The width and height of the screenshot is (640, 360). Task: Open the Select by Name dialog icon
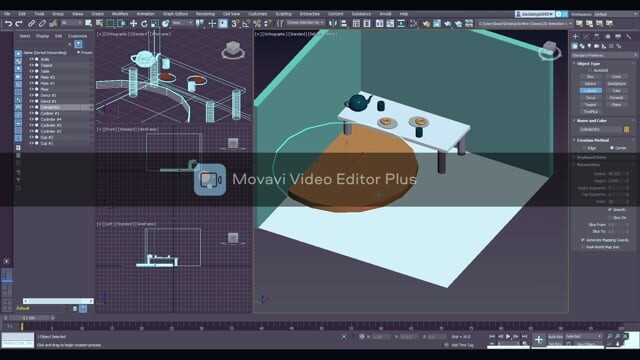click(x=100, y=24)
